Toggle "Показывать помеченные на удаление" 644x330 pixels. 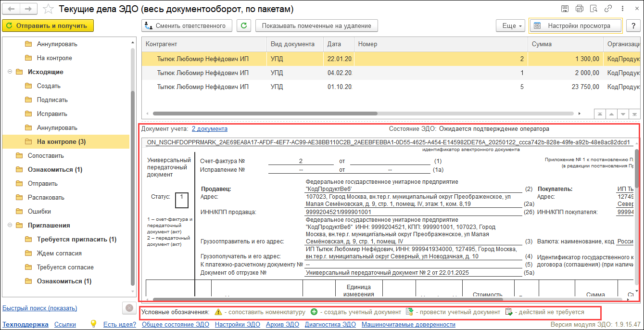click(316, 25)
